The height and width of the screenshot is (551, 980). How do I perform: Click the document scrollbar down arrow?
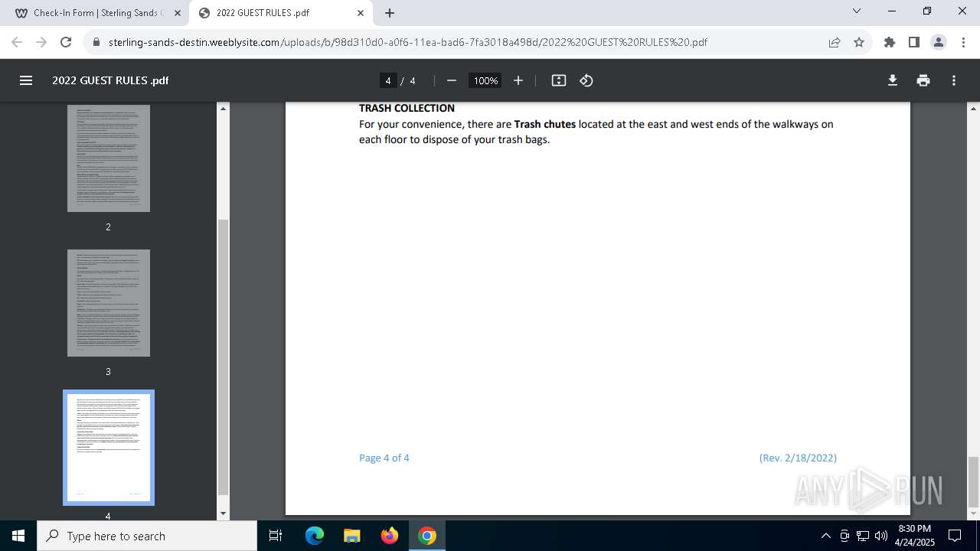tap(974, 514)
